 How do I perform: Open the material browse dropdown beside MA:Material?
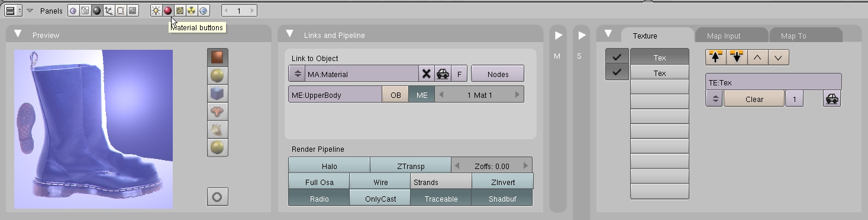click(x=297, y=74)
